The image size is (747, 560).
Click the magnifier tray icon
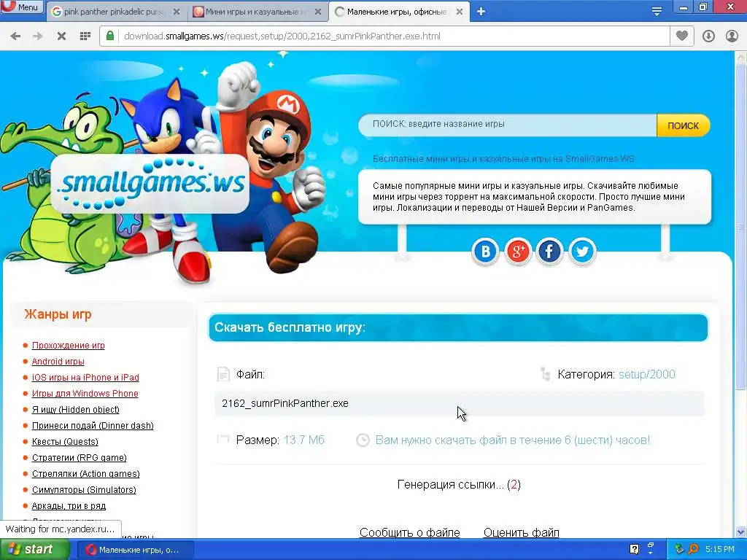[693, 549]
